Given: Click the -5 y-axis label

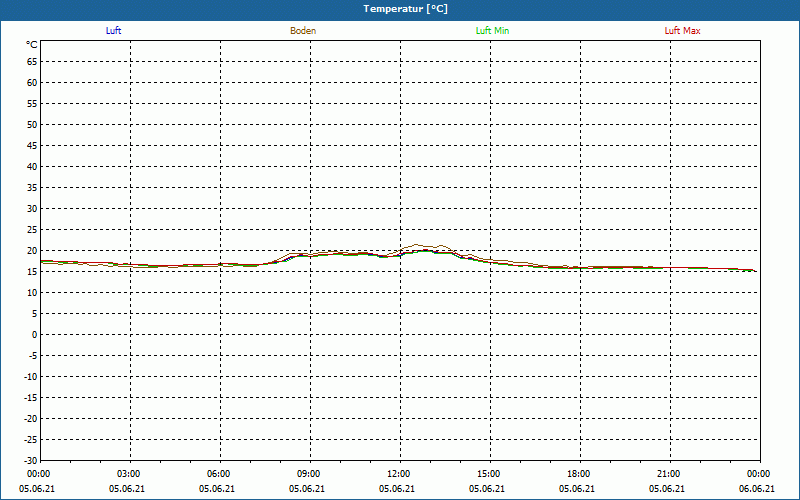Looking at the screenshot, I should (33, 356).
